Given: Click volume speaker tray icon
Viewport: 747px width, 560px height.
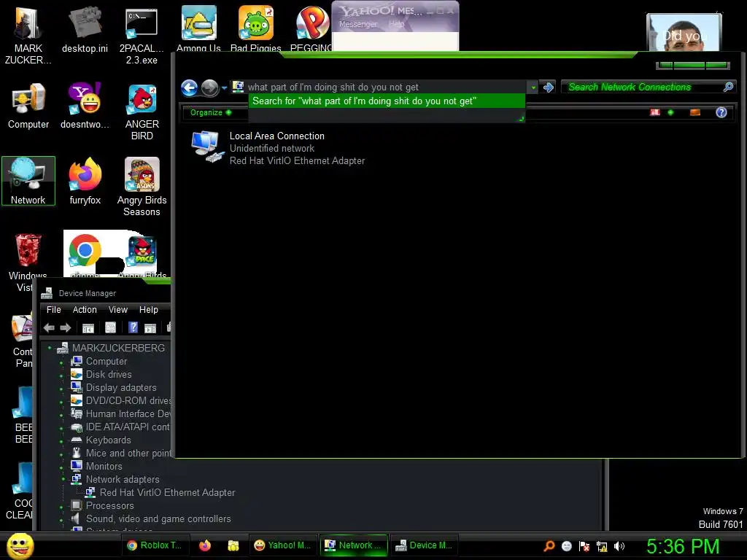Looking at the screenshot, I should coord(619,546).
